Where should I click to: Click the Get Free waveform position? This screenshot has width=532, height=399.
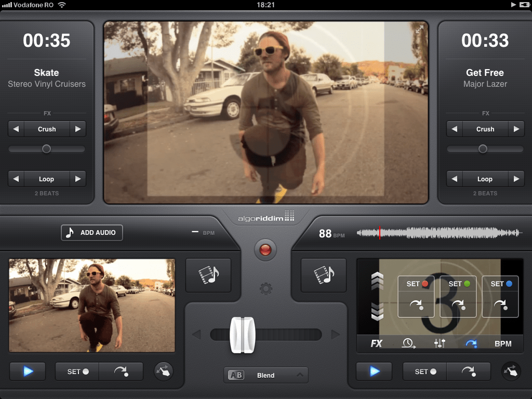point(440,233)
